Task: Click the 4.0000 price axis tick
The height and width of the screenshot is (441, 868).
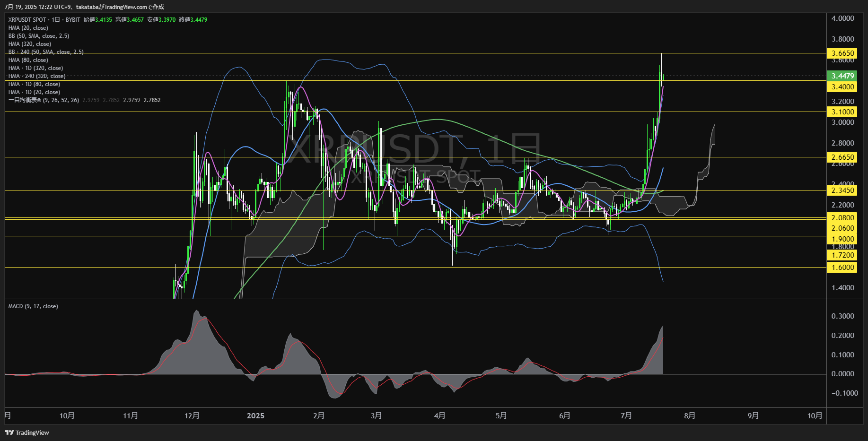Action: point(842,18)
